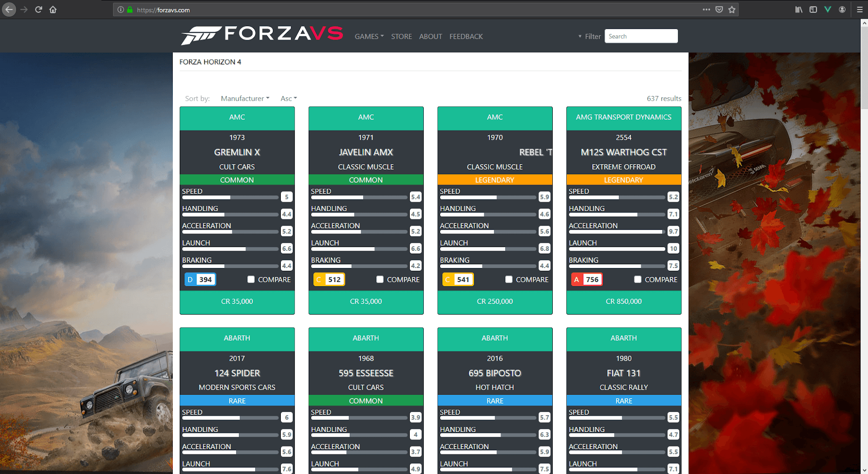Screen dimensions: 868x474
Task: Open the browser library icon
Action: click(x=799, y=9)
